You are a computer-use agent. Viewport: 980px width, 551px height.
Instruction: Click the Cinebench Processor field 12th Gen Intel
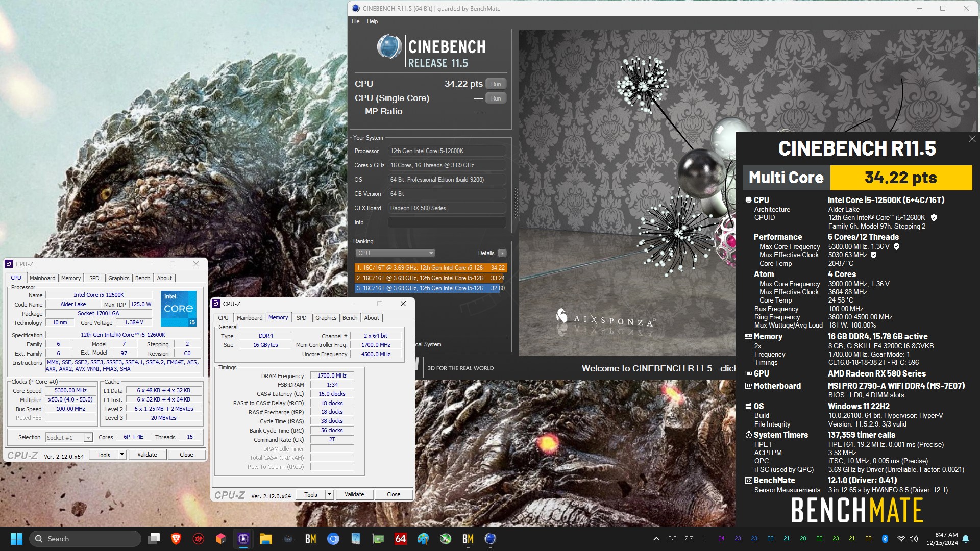[x=447, y=151]
